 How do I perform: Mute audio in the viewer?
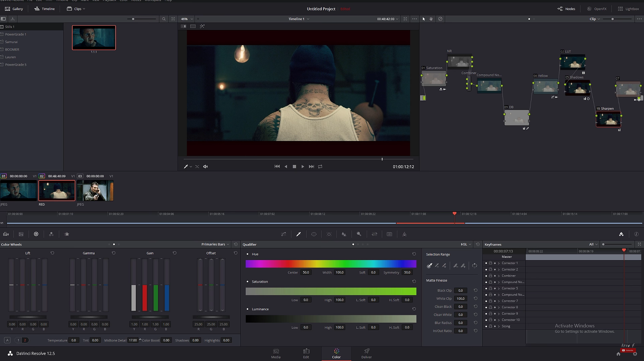[x=205, y=166]
